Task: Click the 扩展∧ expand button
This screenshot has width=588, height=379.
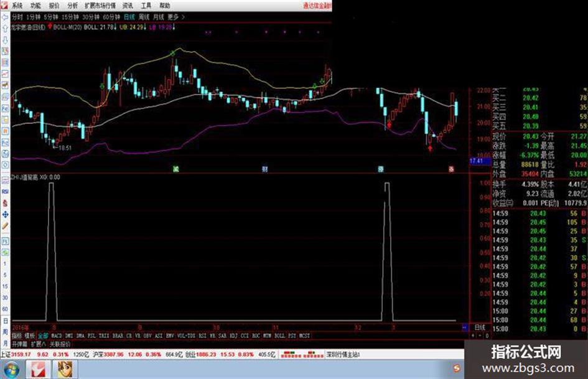Action: pos(38,344)
